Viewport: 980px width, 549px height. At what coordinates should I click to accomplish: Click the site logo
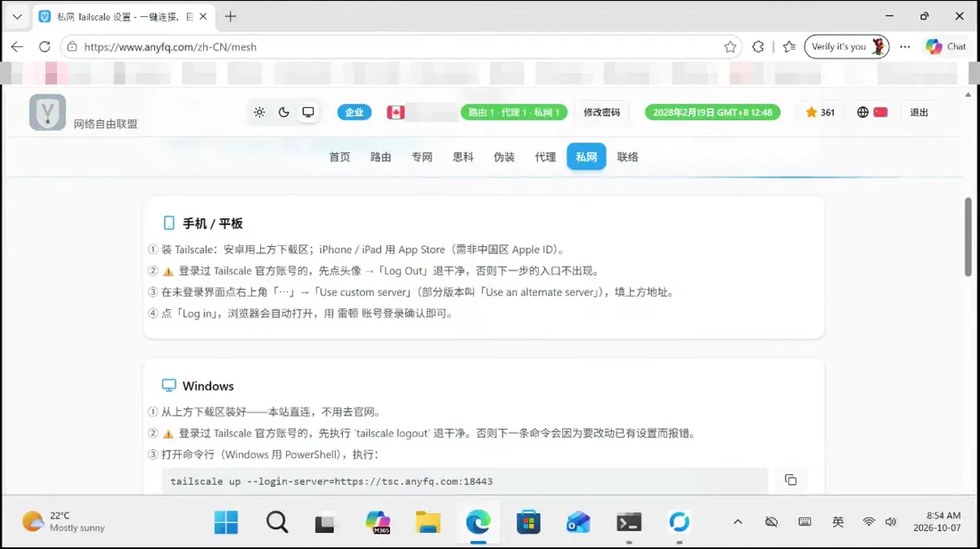[47, 112]
